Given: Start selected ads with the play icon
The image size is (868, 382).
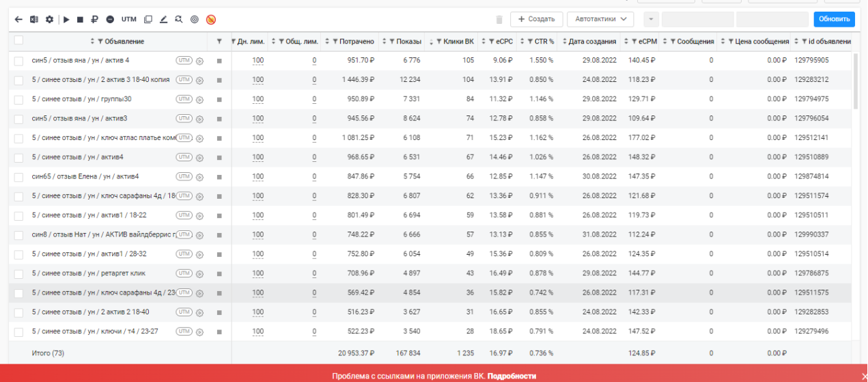Looking at the screenshot, I should [x=67, y=19].
